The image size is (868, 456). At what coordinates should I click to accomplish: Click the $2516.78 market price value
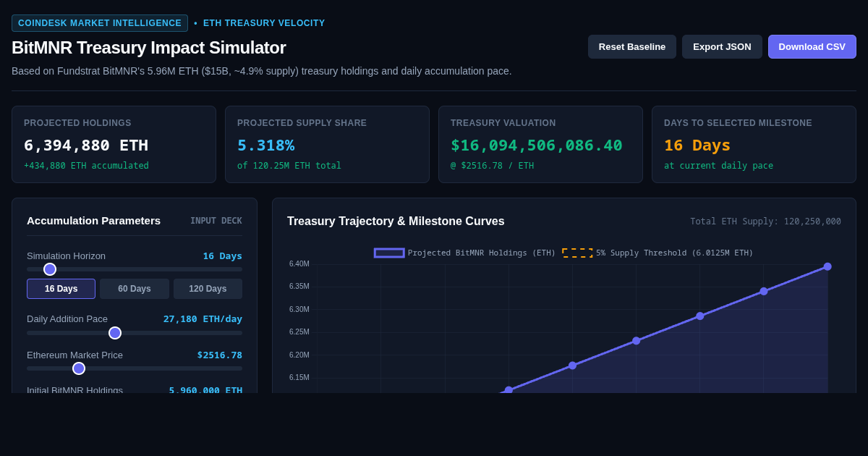(x=220, y=355)
